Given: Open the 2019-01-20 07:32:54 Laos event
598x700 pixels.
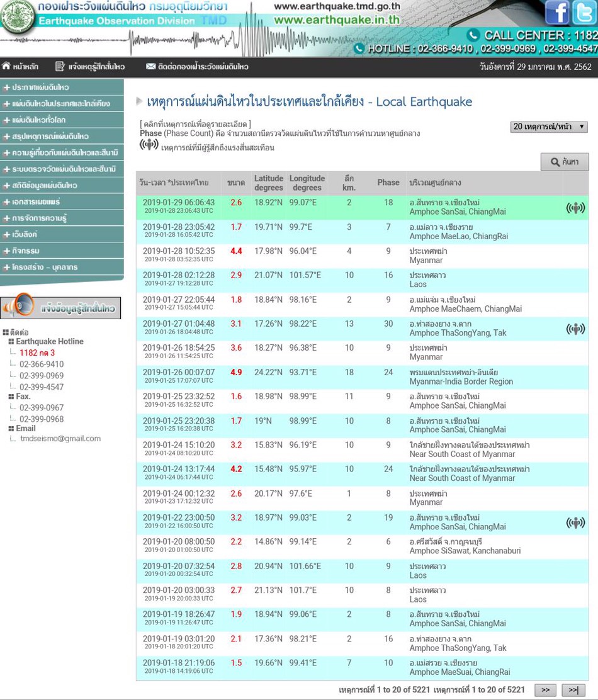Looking at the screenshot, I should click(362, 570).
